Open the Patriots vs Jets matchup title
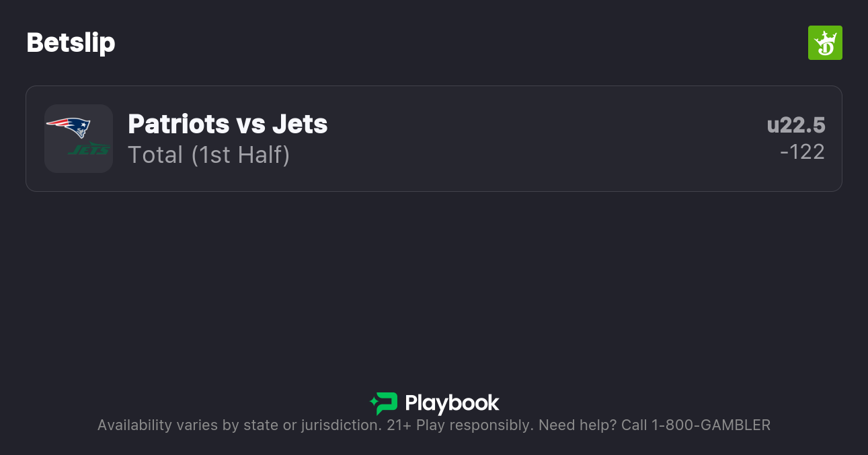 [x=227, y=124]
